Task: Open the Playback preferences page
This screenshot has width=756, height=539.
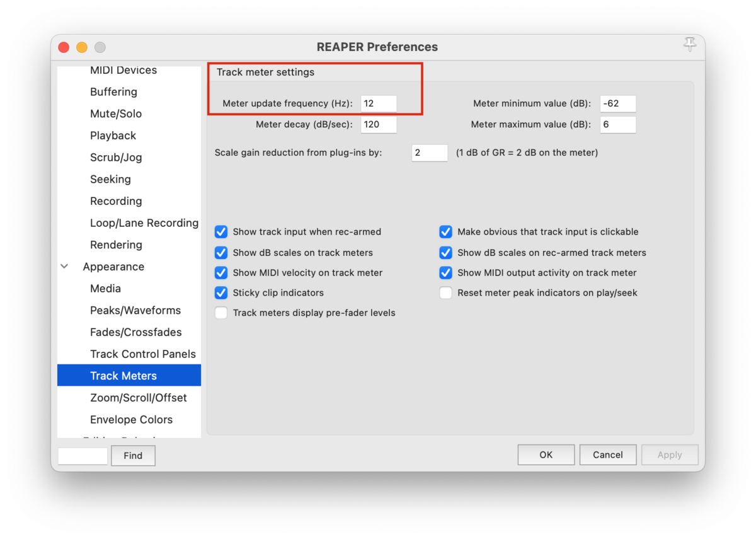Action: (x=113, y=135)
